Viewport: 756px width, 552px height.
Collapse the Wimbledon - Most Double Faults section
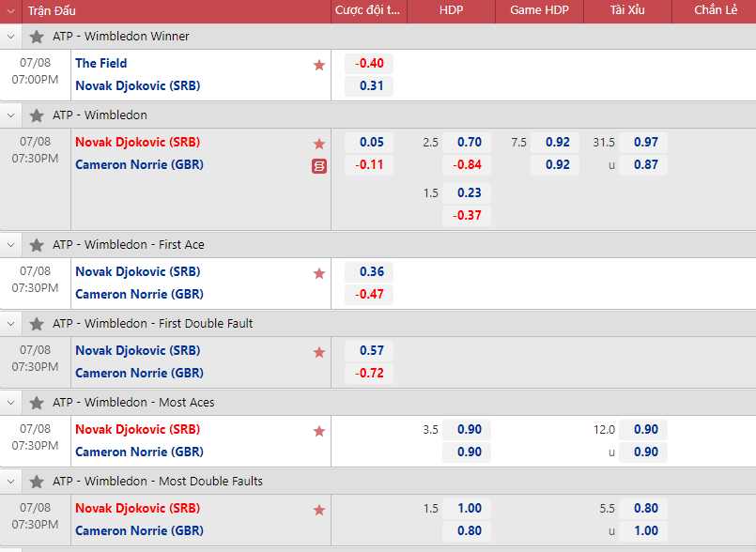coord(10,482)
